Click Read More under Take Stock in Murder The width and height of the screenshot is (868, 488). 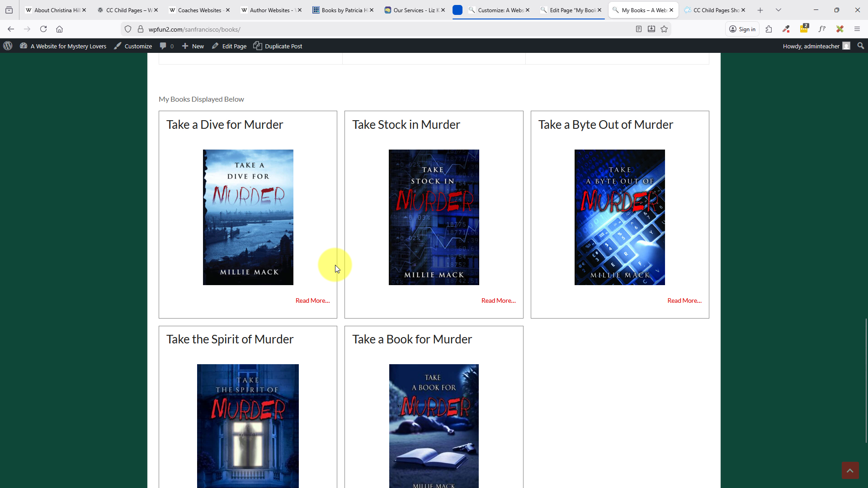[498, 300]
